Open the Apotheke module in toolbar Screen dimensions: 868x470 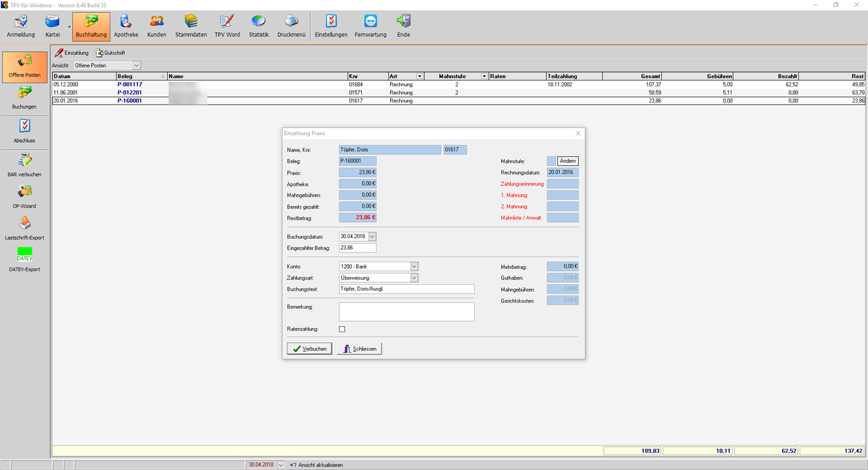click(x=126, y=26)
